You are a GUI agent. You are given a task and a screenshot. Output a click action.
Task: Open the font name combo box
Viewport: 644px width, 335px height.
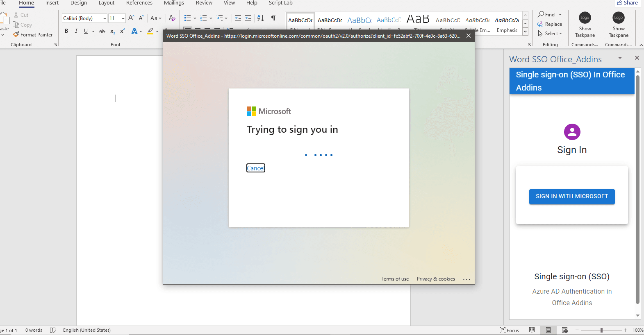tap(85, 18)
